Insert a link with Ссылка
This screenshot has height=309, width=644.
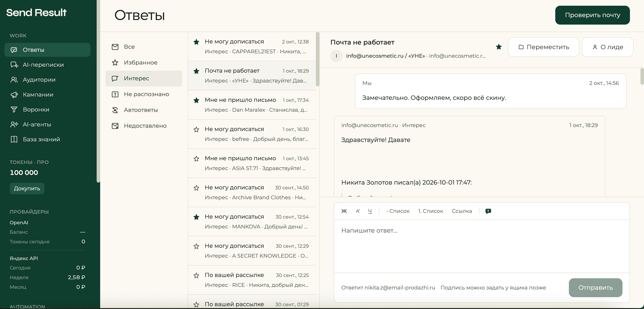click(462, 211)
